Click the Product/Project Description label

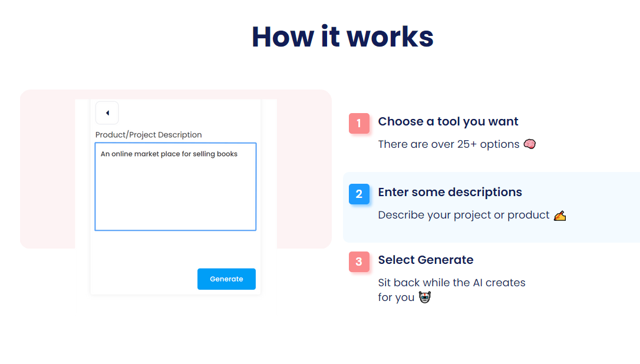pyautogui.click(x=149, y=135)
